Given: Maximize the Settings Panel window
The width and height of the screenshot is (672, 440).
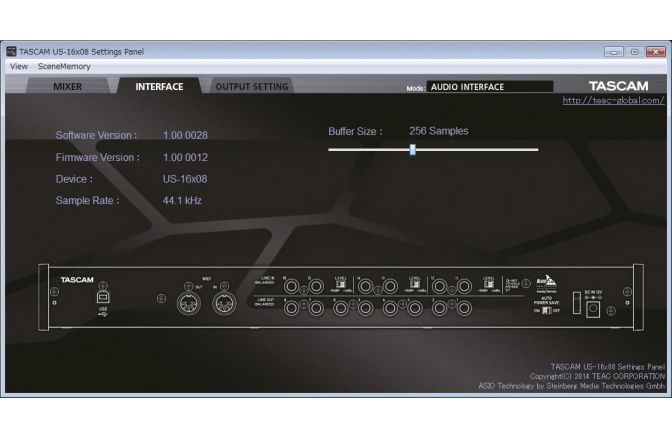Looking at the screenshot, I should [635, 52].
